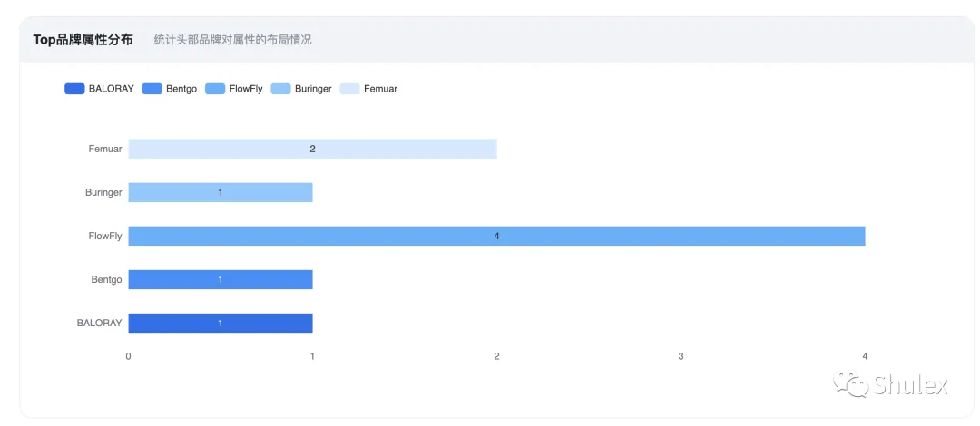Toggle the Femuar legend color swatch

tap(350, 89)
